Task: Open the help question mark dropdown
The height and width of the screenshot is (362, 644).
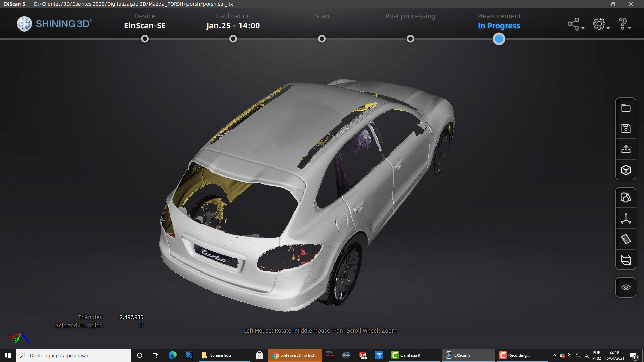Action: coord(624,24)
